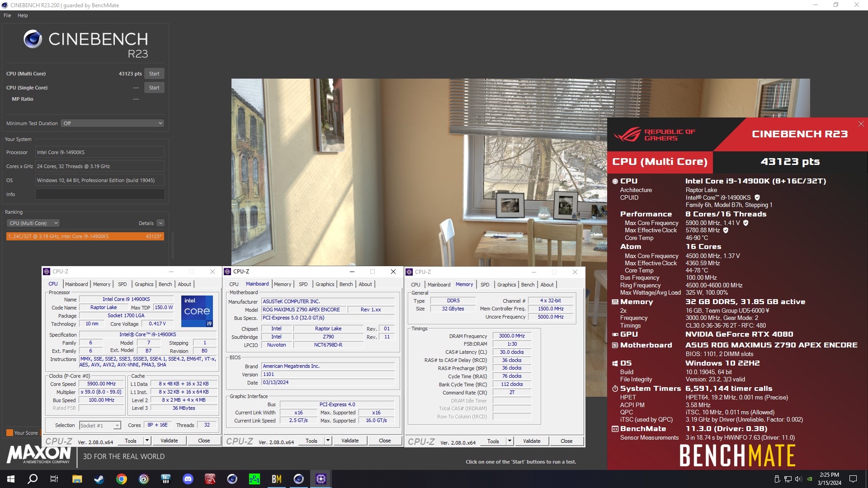The image size is (868, 488).
Task: Switch to SPD tab in CPU-Z Memory window
Action: click(x=485, y=285)
